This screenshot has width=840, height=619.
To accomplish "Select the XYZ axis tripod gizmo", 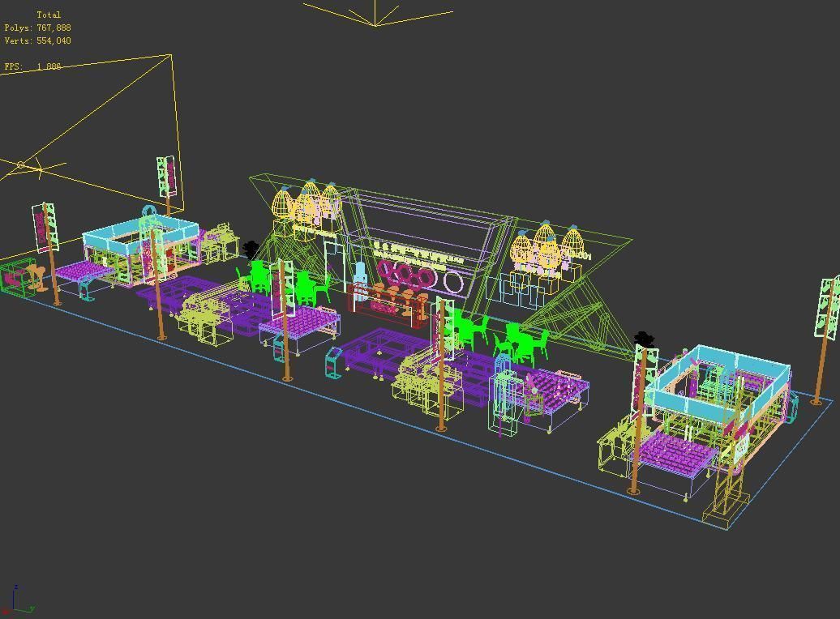I will click(x=19, y=600).
